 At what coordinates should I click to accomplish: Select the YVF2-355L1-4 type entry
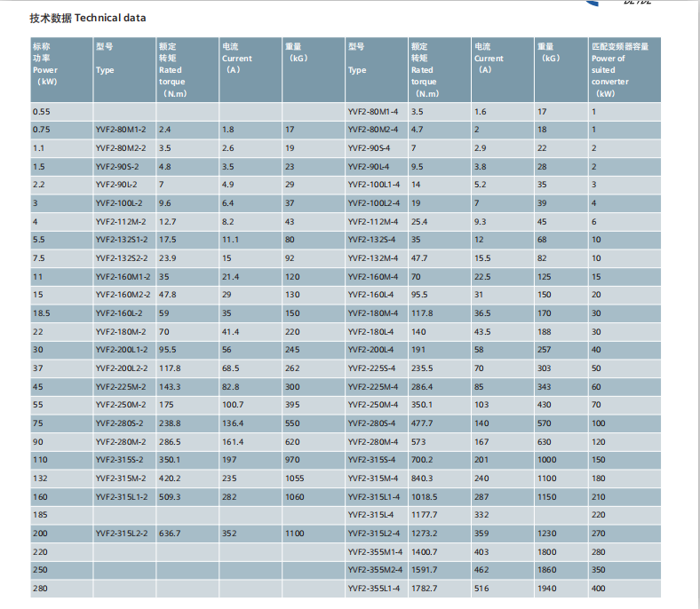375,588
